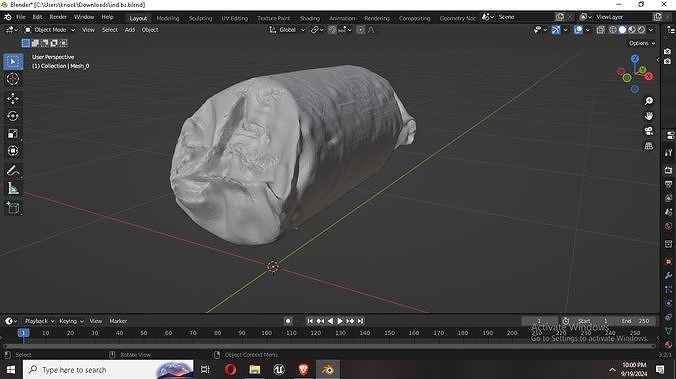Toggle proportional editing icon

[360, 30]
